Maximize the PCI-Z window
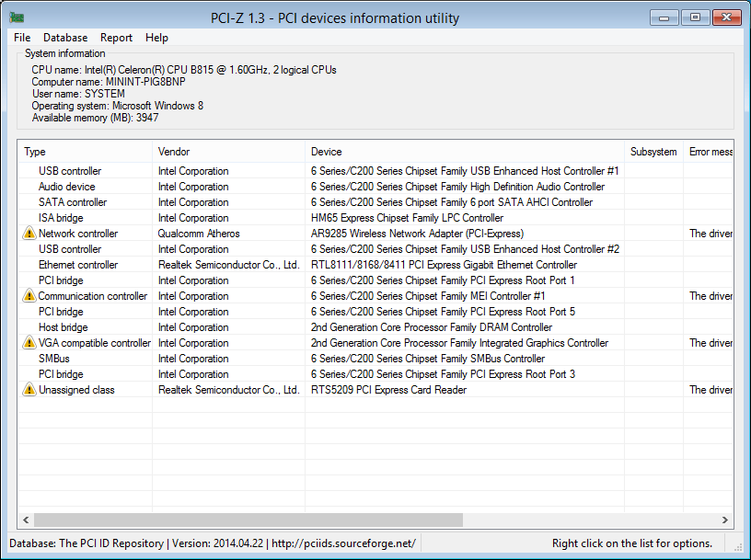 695,17
